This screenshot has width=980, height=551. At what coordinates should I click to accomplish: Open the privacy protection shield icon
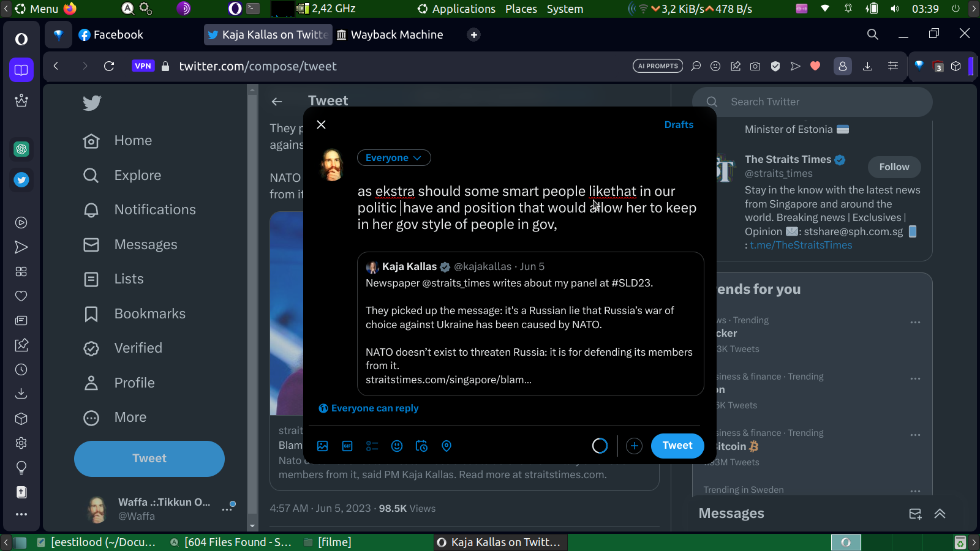[x=775, y=66]
